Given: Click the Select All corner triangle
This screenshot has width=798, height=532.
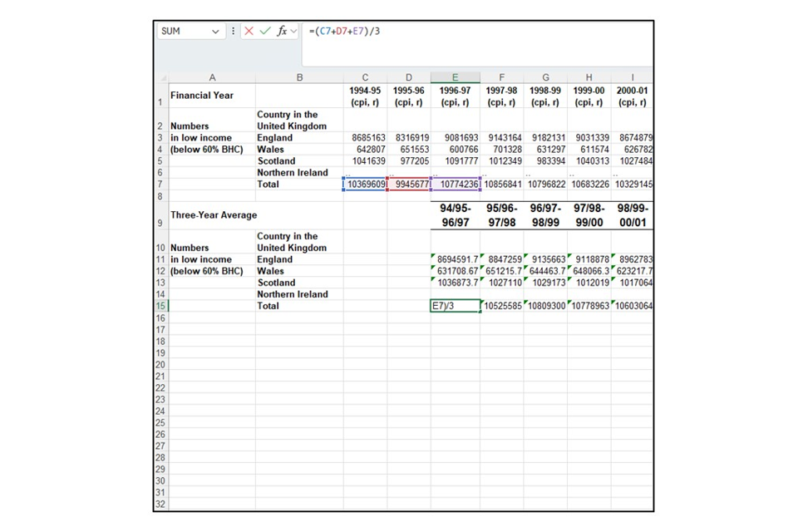Looking at the screenshot, I should point(161,77).
